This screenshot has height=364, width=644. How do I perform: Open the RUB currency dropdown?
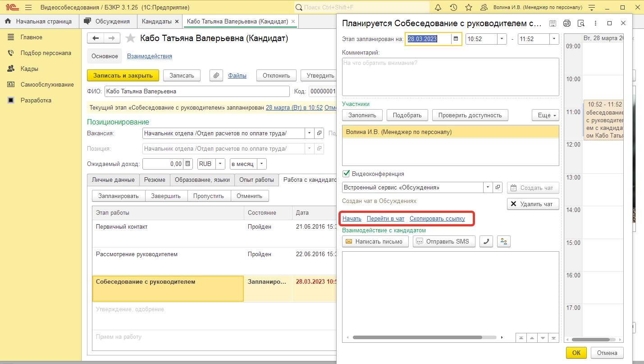pyautogui.click(x=220, y=164)
